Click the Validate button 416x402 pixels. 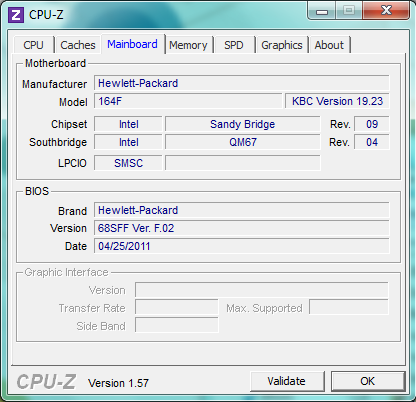point(287,381)
